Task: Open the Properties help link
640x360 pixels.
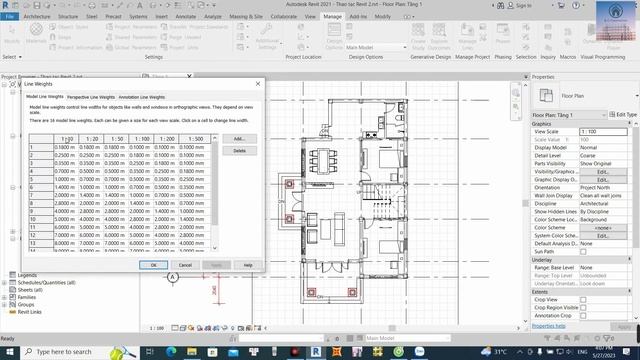Action: (549, 326)
